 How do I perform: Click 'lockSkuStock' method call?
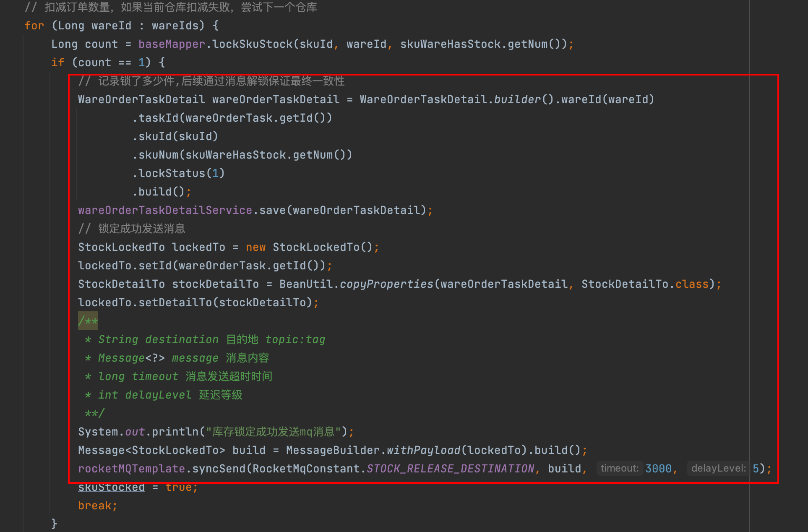point(253,44)
